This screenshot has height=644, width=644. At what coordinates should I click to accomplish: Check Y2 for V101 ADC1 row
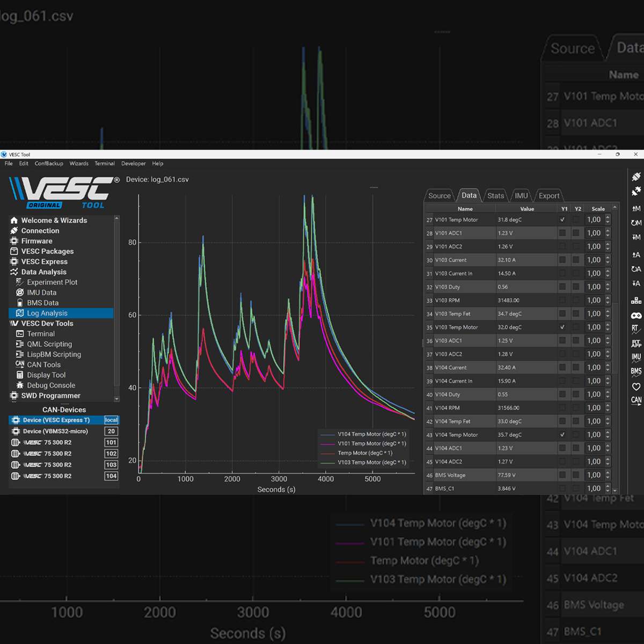point(576,233)
